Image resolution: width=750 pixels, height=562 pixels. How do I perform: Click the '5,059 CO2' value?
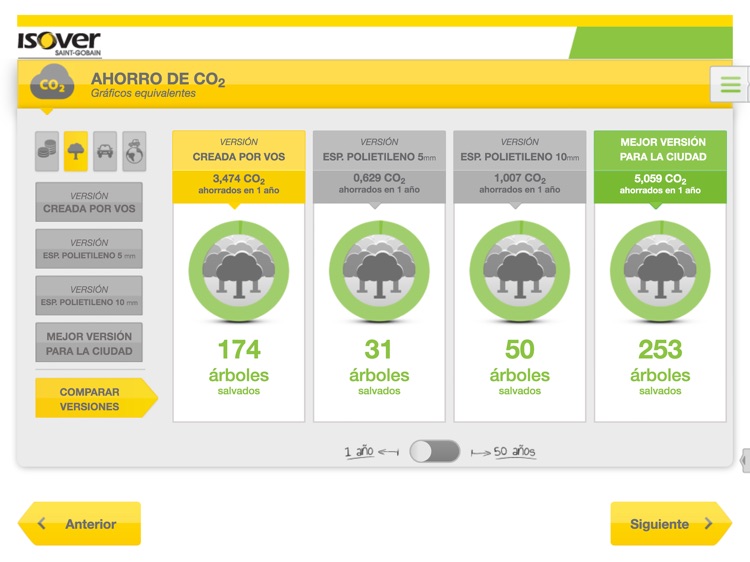pos(661,179)
